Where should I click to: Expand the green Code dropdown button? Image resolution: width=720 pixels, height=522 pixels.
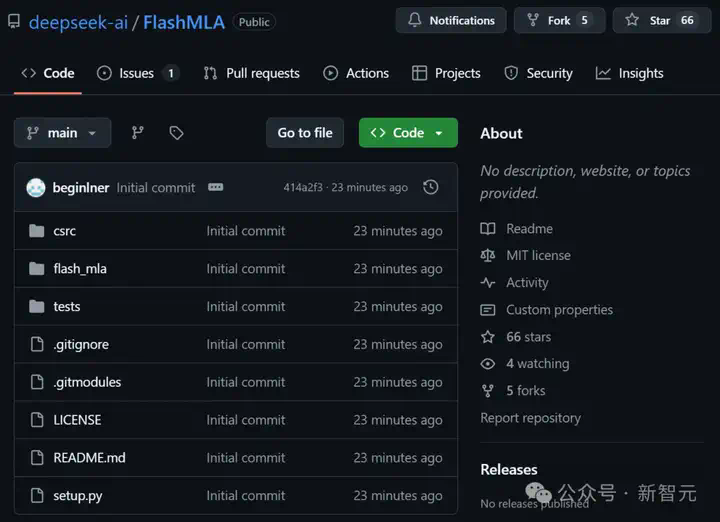[408, 133]
